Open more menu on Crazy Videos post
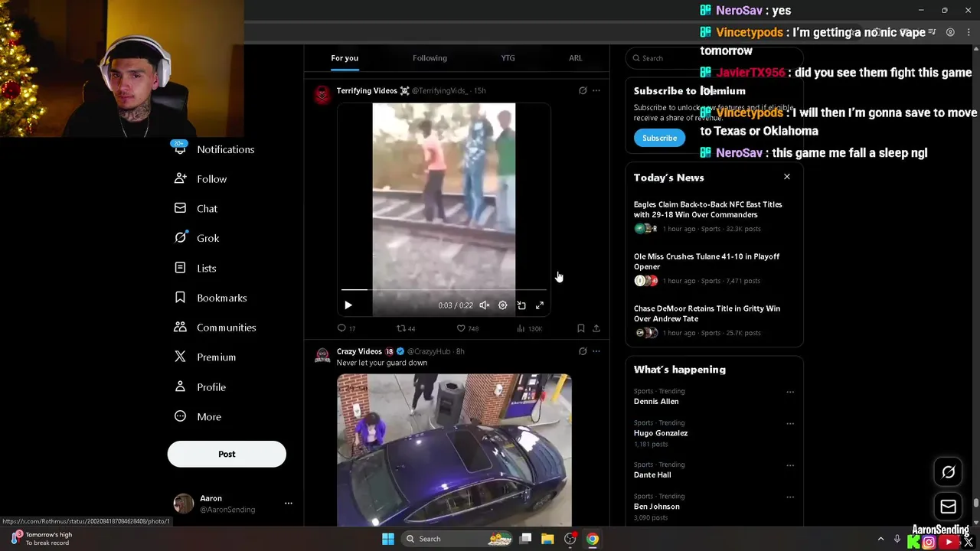Screen dimensions: 980x551 coord(596,351)
